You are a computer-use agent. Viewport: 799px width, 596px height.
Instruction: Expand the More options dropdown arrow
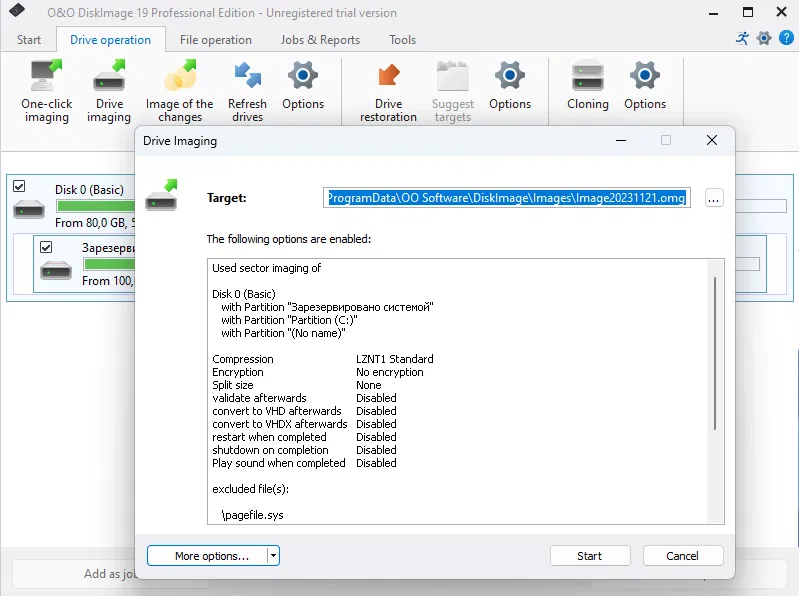click(274, 556)
